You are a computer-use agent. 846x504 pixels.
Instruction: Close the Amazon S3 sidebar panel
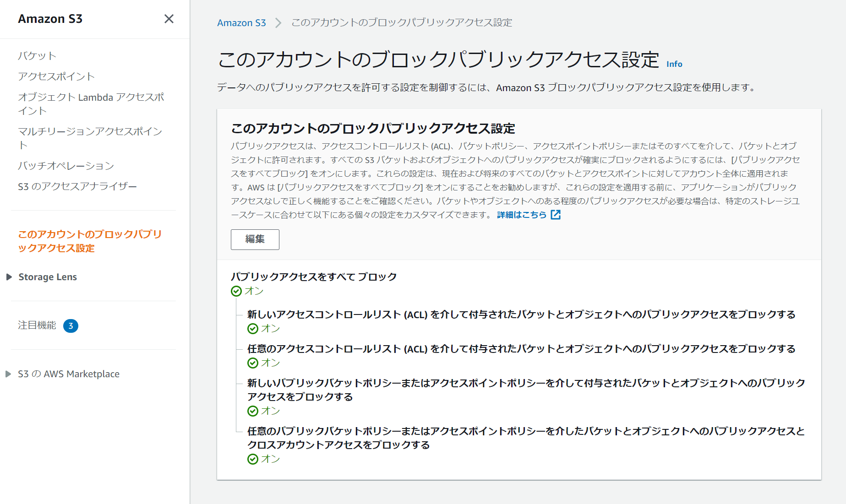[x=169, y=19]
